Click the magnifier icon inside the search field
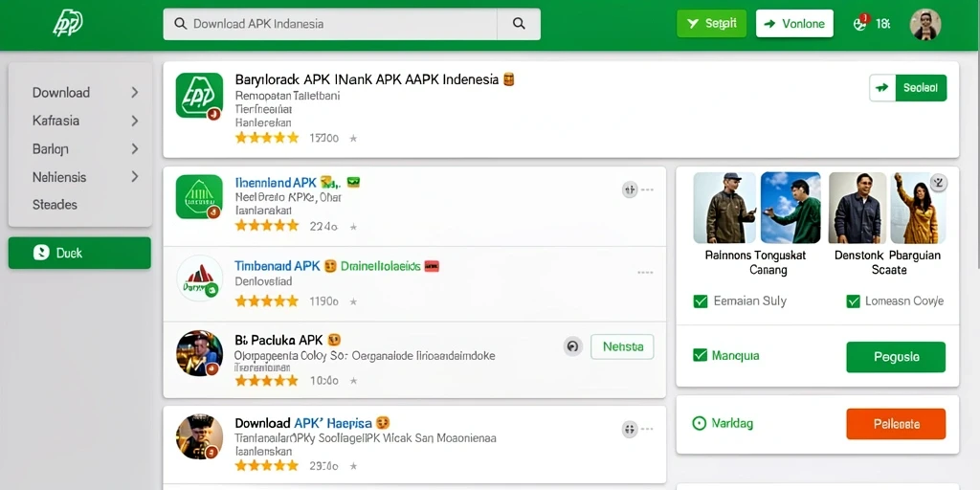Image resolution: width=980 pixels, height=490 pixels. pyautogui.click(x=181, y=24)
